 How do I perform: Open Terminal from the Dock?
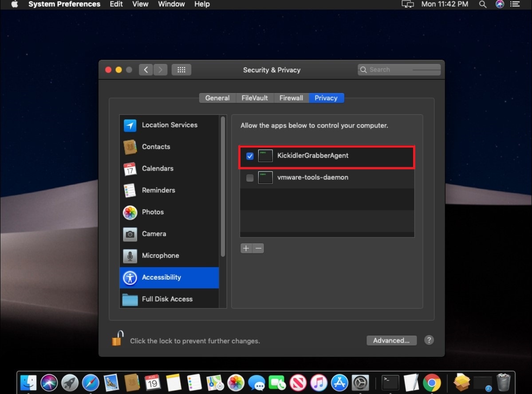(390, 383)
